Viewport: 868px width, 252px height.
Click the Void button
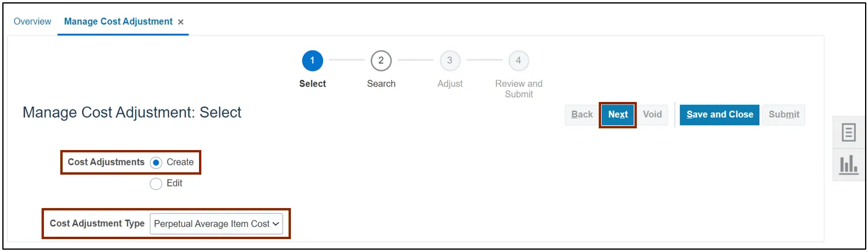tap(652, 115)
